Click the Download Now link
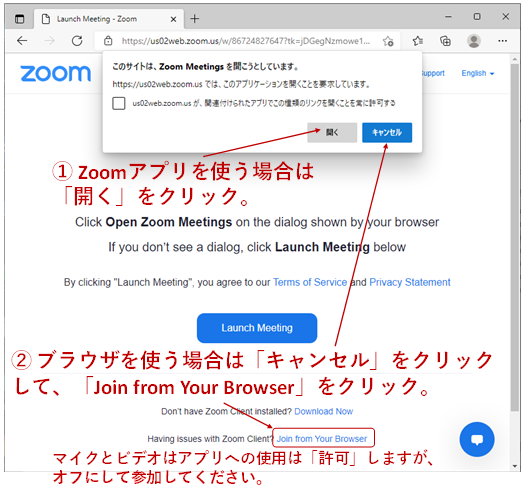 [323, 411]
